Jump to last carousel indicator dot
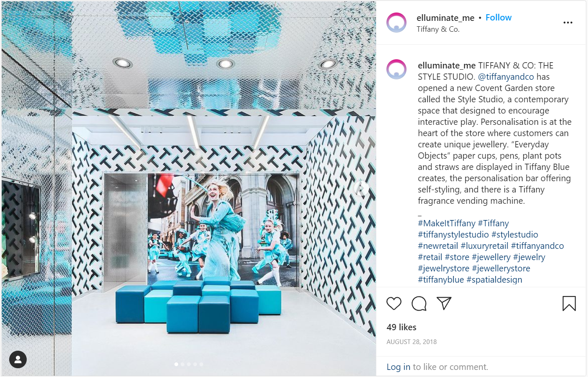Image resolution: width=588 pixels, height=377 pixels. (201, 364)
